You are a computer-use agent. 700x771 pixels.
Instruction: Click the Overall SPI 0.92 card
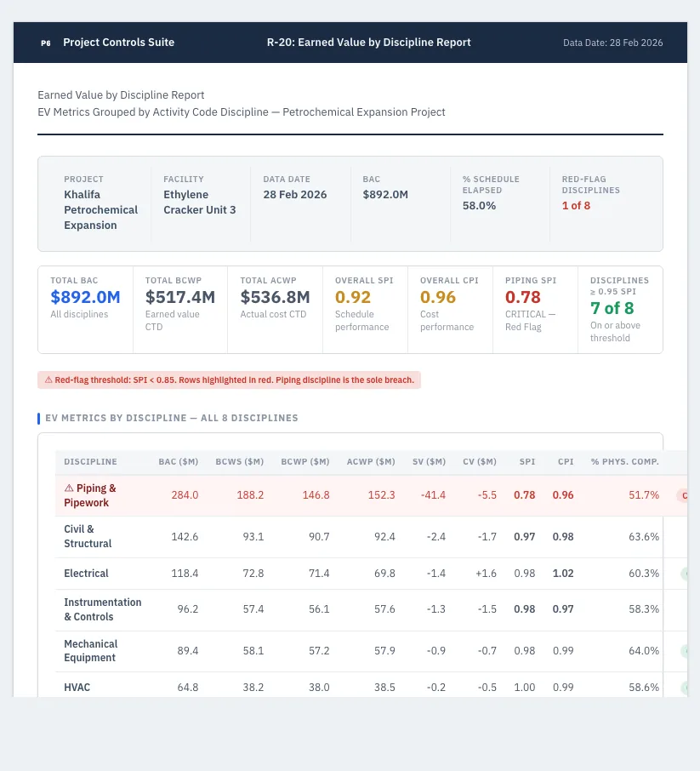coord(365,310)
